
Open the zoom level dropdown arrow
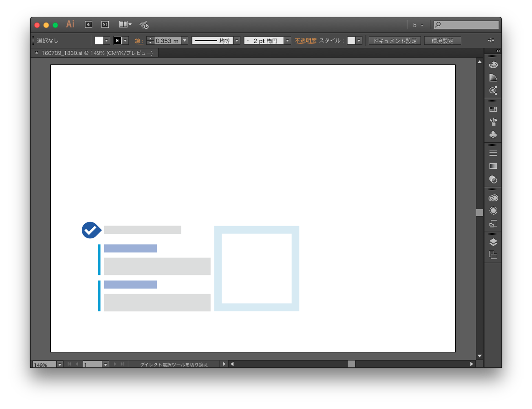(x=60, y=365)
